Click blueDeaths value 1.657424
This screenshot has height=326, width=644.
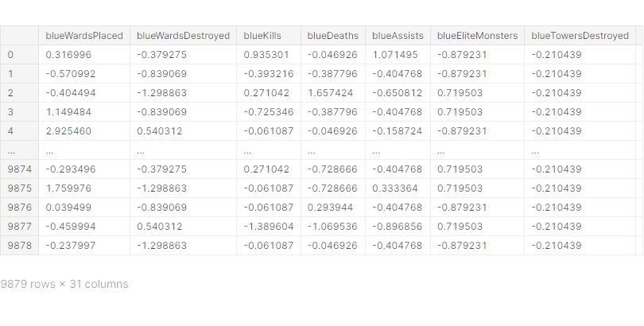click(x=330, y=93)
